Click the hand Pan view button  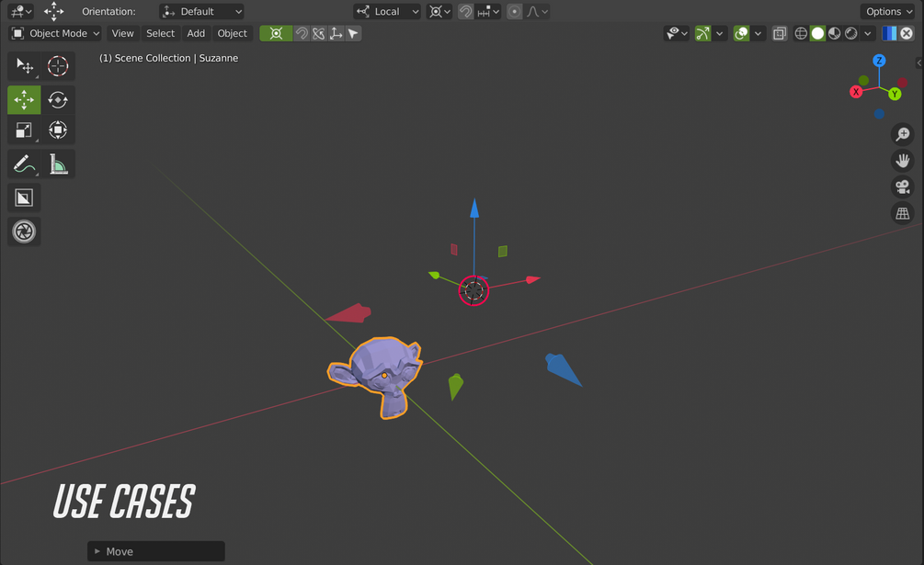(x=902, y=161)
